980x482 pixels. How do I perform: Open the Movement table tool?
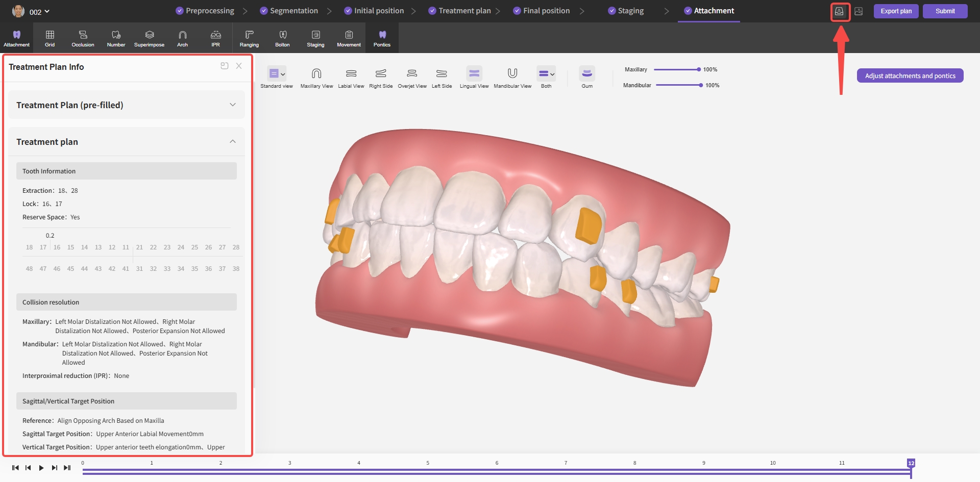tap(349, 38)
